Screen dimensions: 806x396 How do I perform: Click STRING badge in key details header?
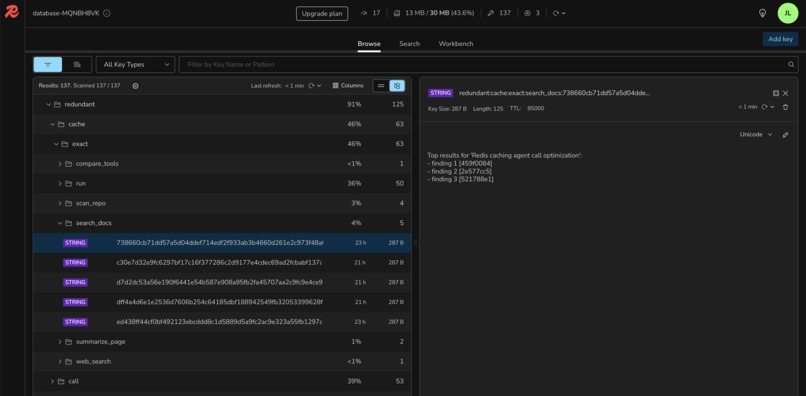point(441,93)
